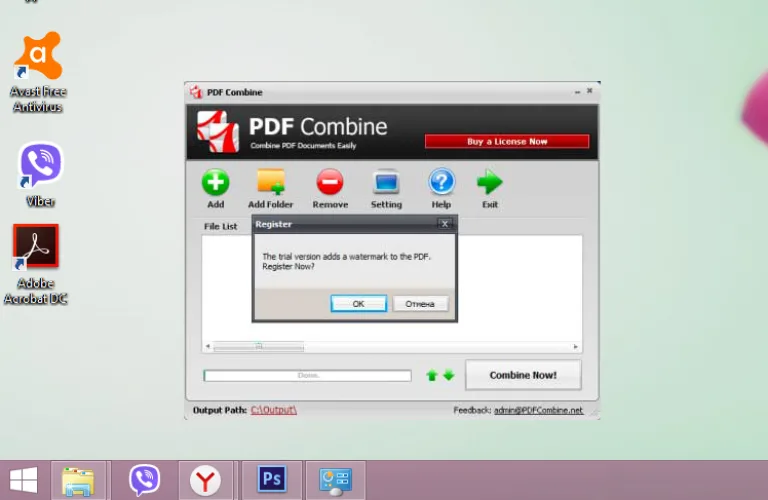The image size is (768, 500).
Task: Launch Yandex Browser from taskbar
Action: pos(205,480)
